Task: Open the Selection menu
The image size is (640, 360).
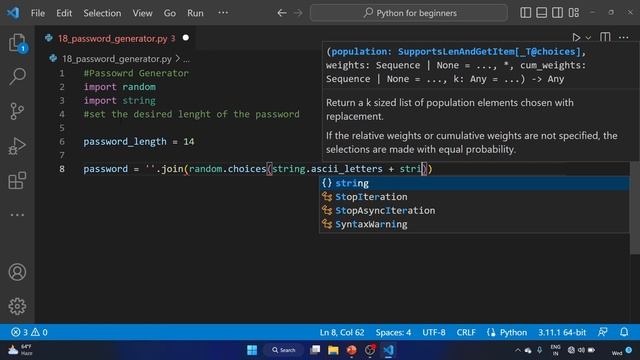Action: (102, 13)
